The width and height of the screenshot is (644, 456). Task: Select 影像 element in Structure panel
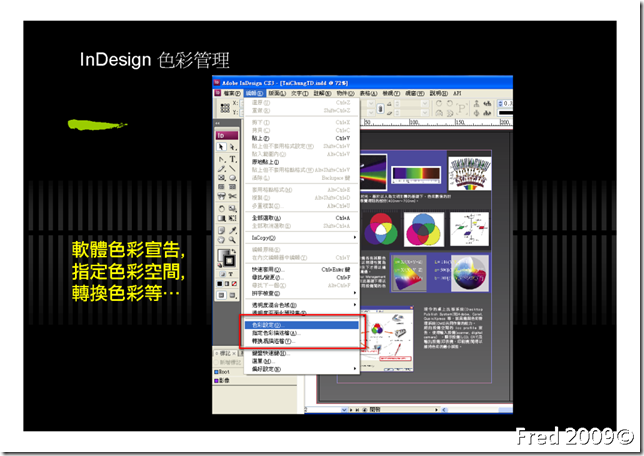222,380
